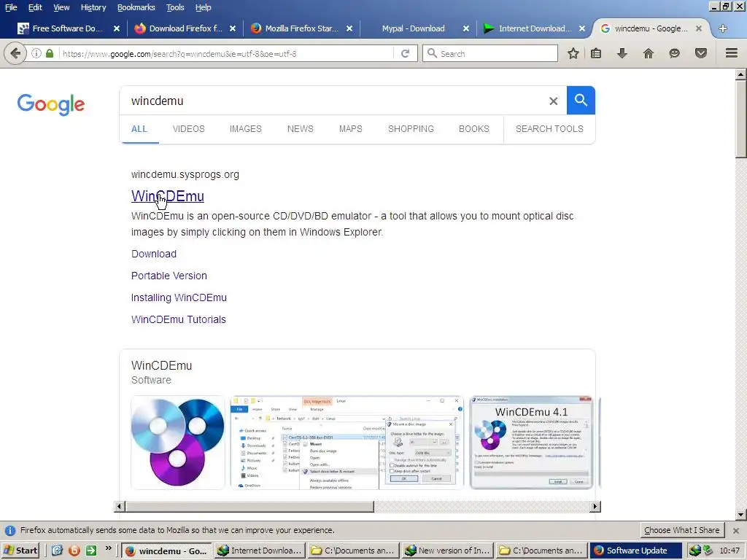Go to Firefox home page icon

click(648, 53)
